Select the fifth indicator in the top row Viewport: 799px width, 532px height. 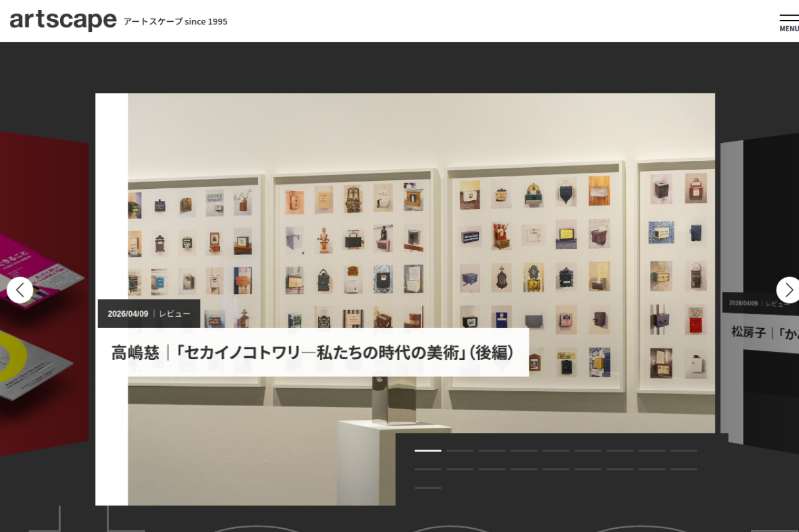tap(556, 450)
